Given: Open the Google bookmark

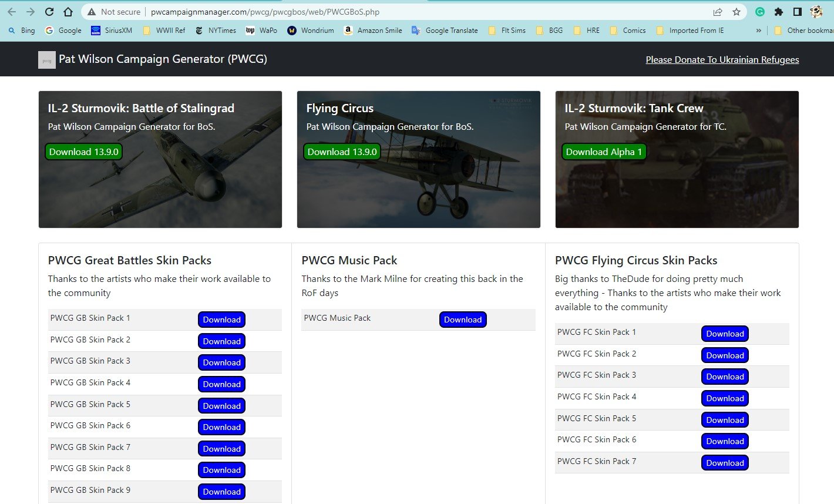Looking at the screenshot, I should pos(63,31).
